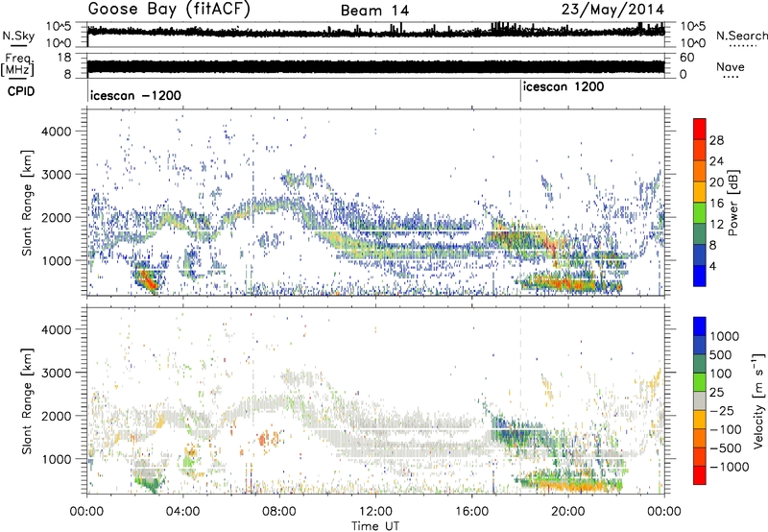Select the Velocity [m s⁻¹] color bar title

758,400
